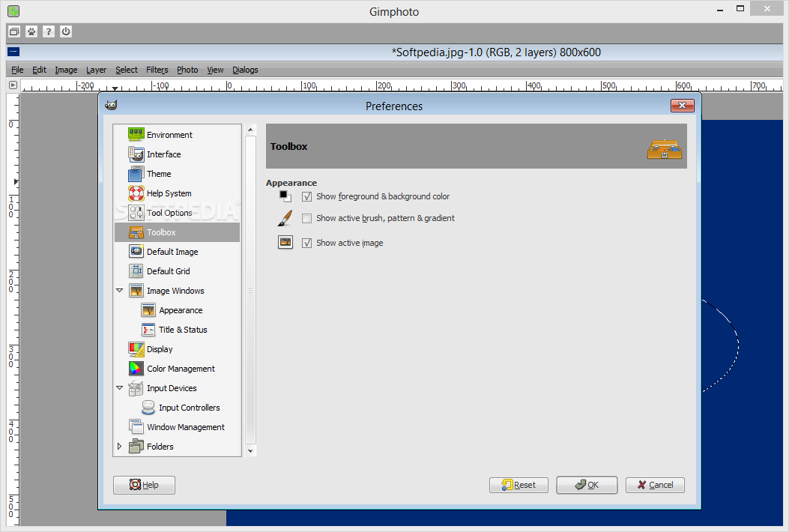The image size is (789, 532).
Task: Click the foreground/background color swatch icon
Action: 285,196
